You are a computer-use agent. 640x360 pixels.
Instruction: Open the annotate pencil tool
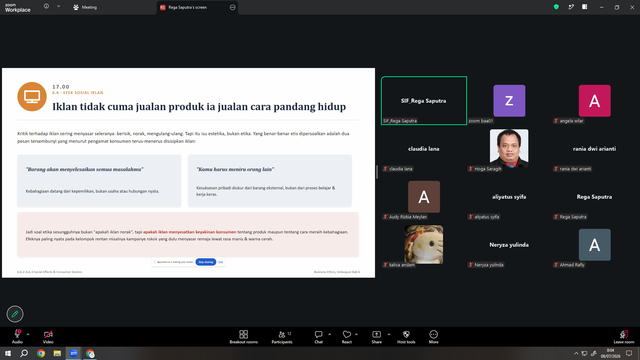15,314
